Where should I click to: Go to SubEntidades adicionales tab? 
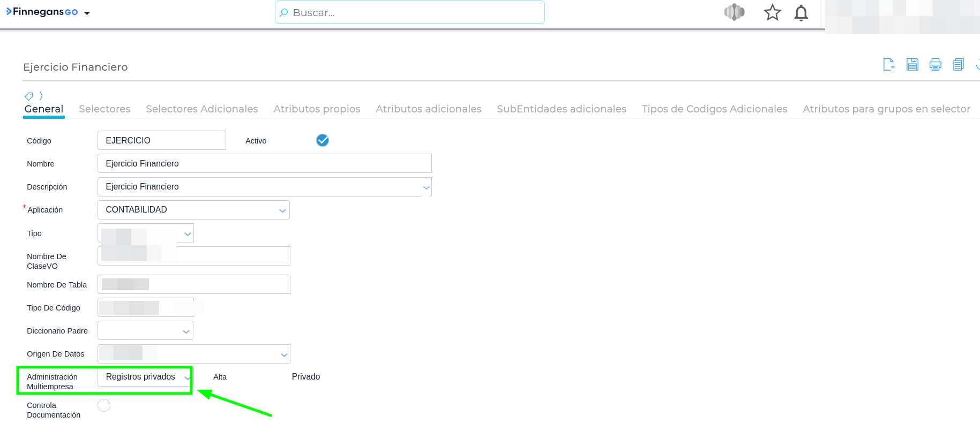(x=561, y=109)
